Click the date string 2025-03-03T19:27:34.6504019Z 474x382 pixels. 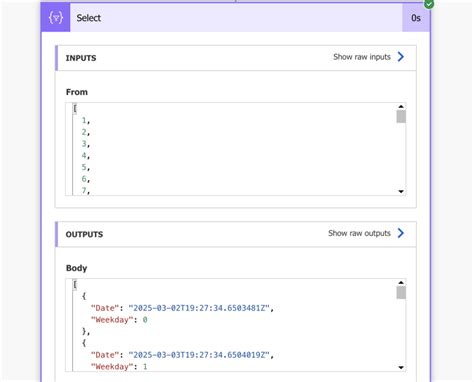coord(199,355)
